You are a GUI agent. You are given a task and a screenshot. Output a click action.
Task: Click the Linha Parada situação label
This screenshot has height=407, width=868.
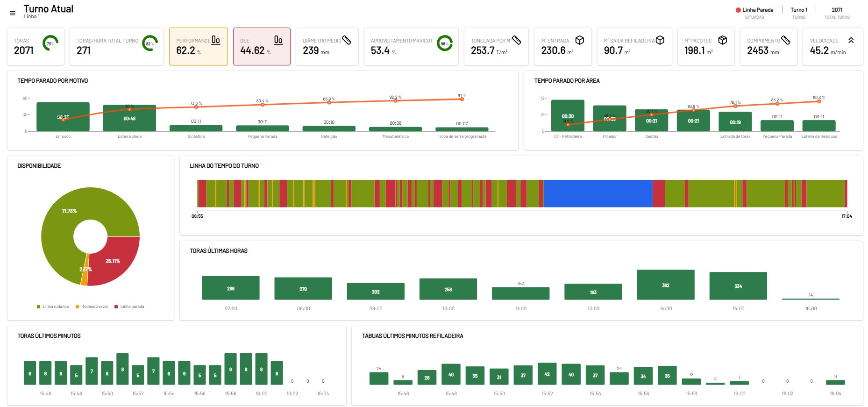point(758,10)
